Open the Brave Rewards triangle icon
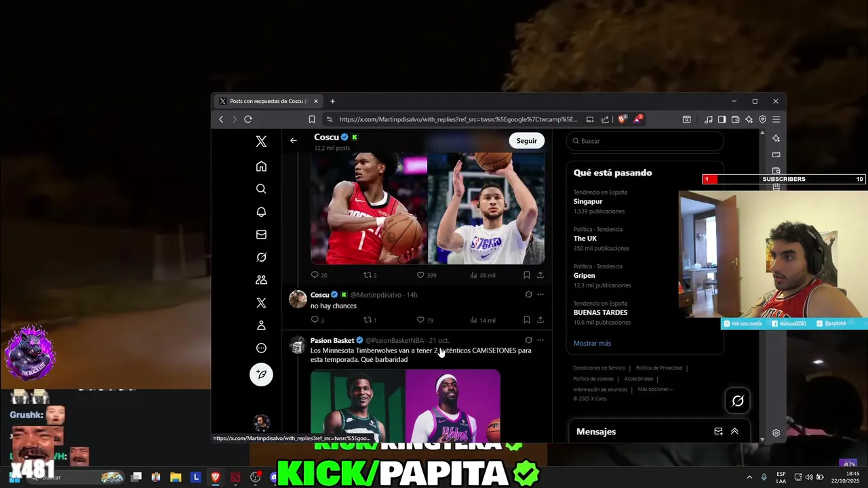The width and height of the screenshot is (868, 488). [x=637, y=119]
